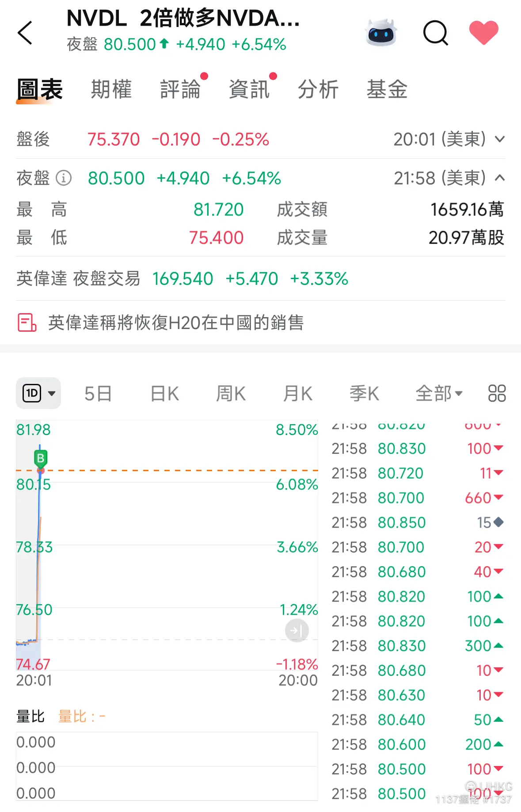This screenshot has height=812, width=521.
Task: Read the 英偉達稱將恢復H20在中國的銷售 headline
Action: (176, 322)
